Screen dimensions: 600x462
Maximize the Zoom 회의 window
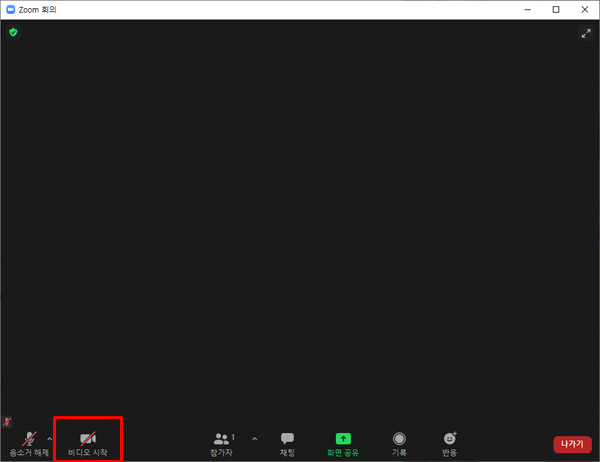[x=556, y=9]
